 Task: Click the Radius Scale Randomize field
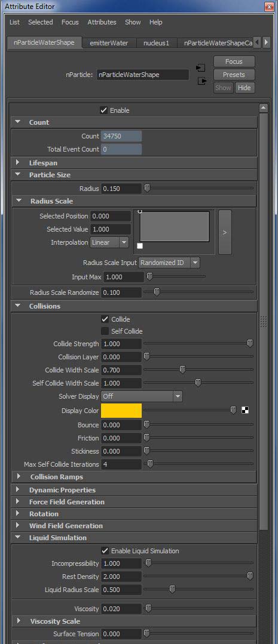121,292
